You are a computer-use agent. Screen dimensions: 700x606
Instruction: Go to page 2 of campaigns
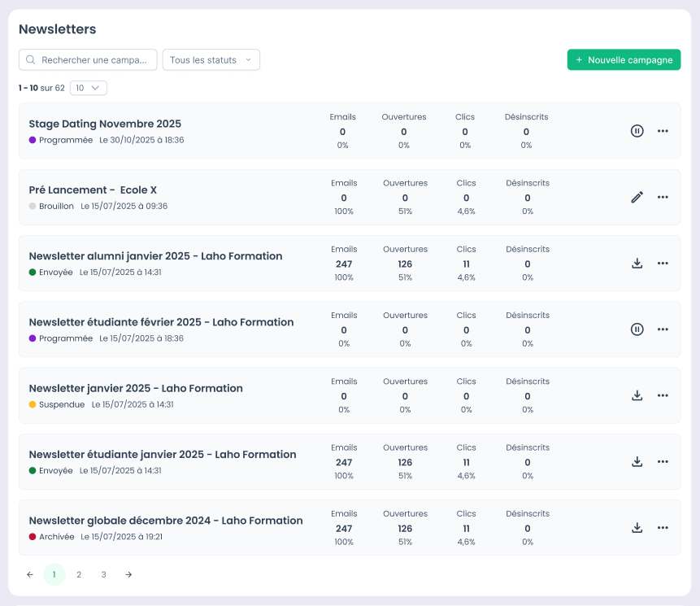[79, 575]
